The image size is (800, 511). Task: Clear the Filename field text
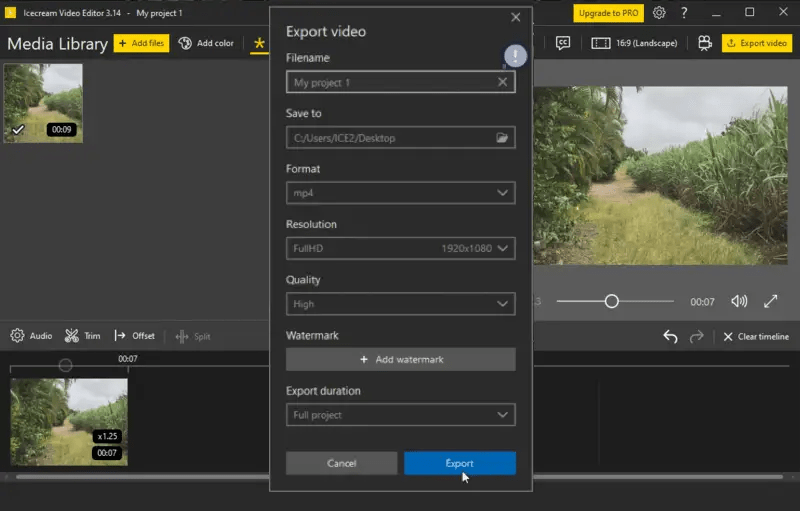[x=503, y=82]
